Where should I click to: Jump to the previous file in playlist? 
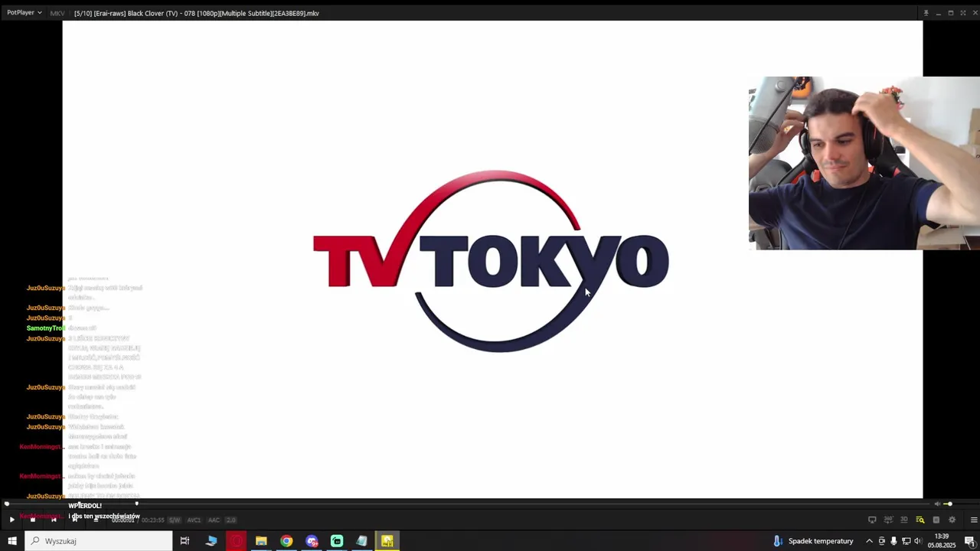coord(54,520)
